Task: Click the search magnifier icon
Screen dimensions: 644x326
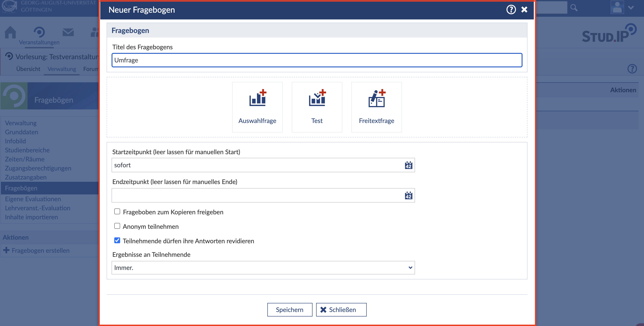Action: point(574,8)
